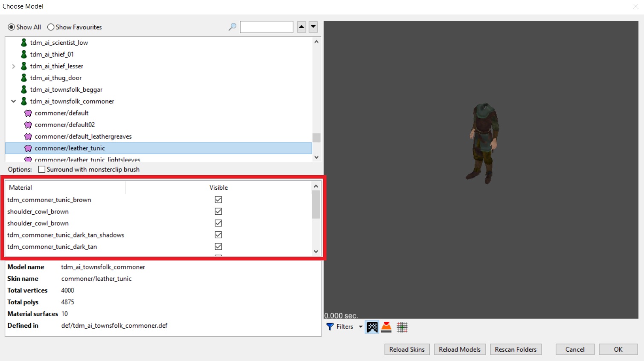Expand the tdm_ai_thief_lesser tree node

(x=14, y=66)
